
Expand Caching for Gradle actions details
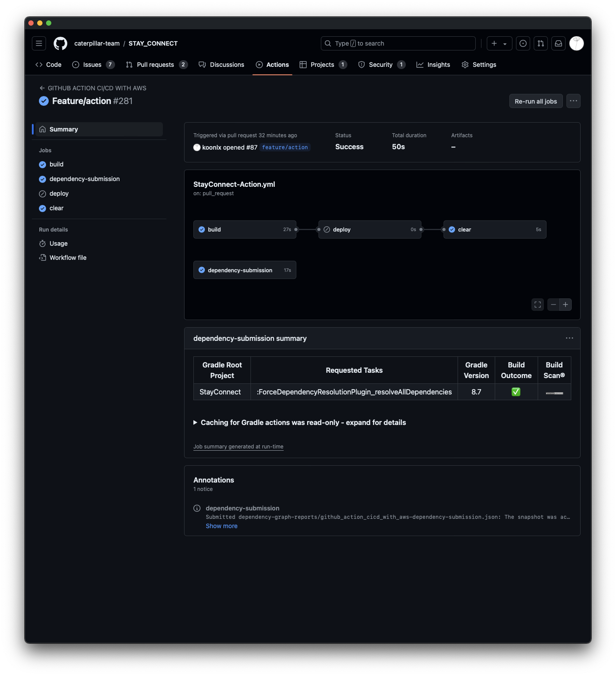(x=300, y=423)
